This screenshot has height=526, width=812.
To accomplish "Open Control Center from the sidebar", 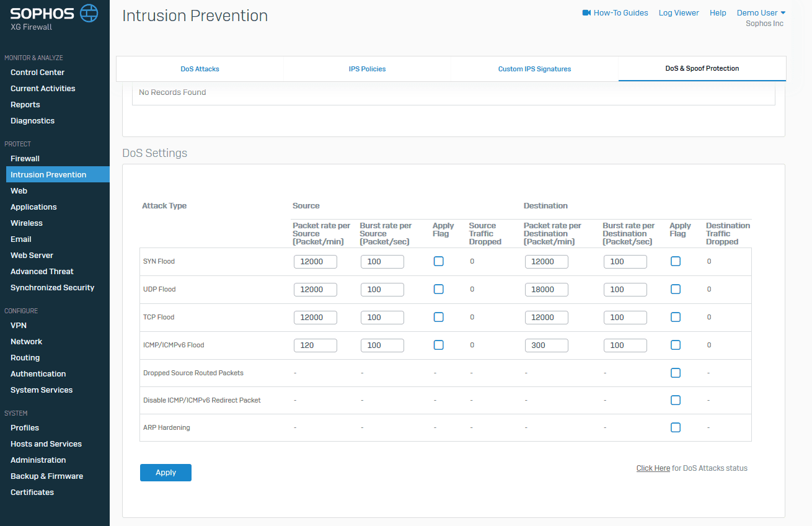I will coord(37,72).
